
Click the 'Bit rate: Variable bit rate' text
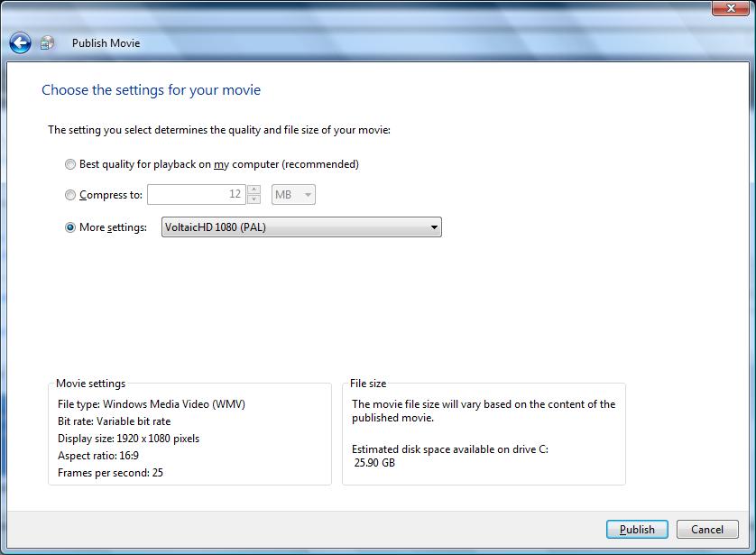(115, 421)
